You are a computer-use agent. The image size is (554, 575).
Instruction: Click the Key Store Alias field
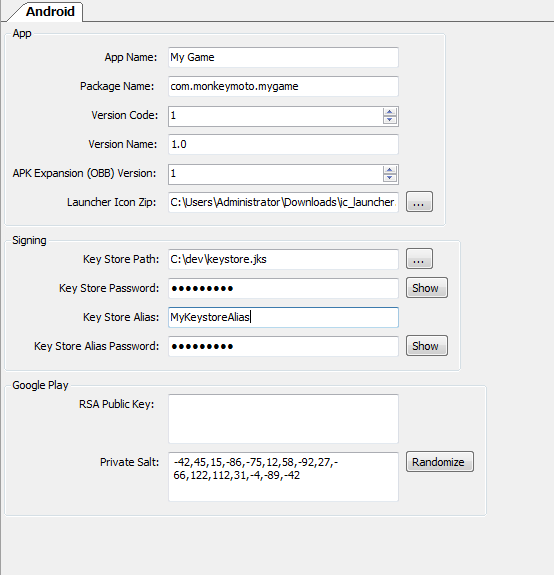[283, 317]
